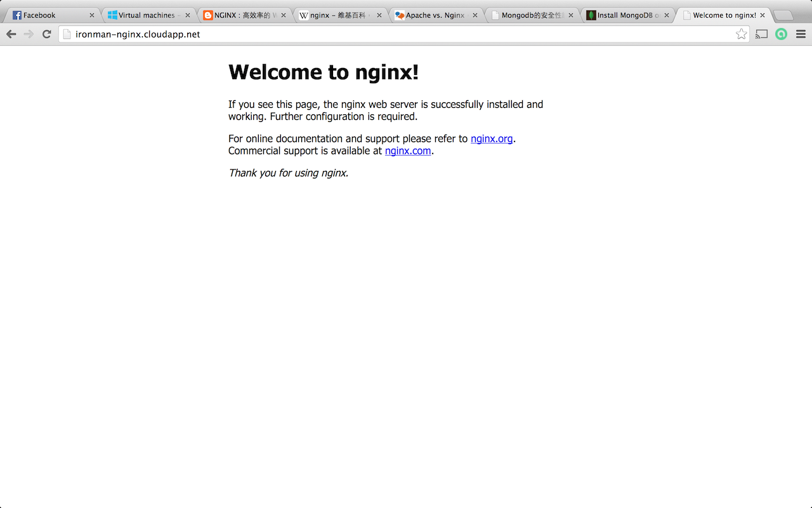812x508 pixels.
Task: Click the text 'Further configuration is required.'
Action: [344, 116]
